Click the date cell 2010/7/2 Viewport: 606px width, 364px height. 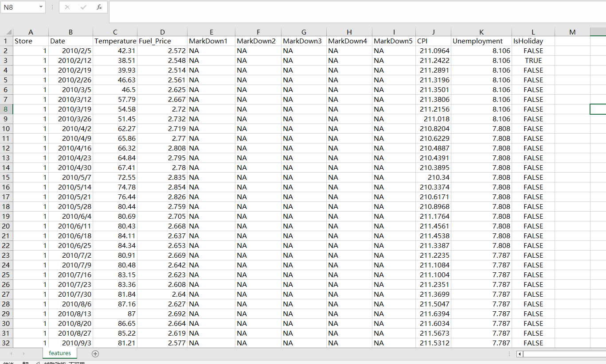tap(70, 255)
